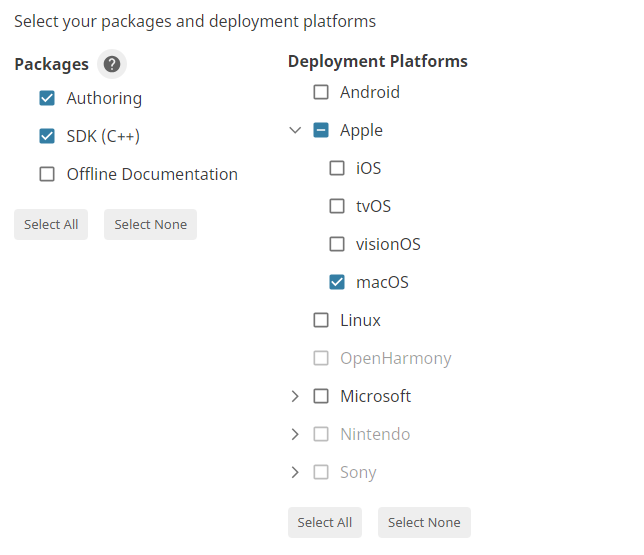The image size is (644, 555).
Task: Expand the Sony platform group
Action: [295, 472]
